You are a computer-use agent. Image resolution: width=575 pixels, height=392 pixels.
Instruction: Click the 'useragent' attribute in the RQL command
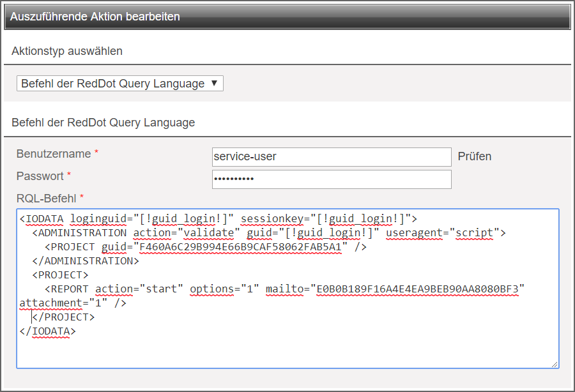pyautogui.click(x=415, y=232)
